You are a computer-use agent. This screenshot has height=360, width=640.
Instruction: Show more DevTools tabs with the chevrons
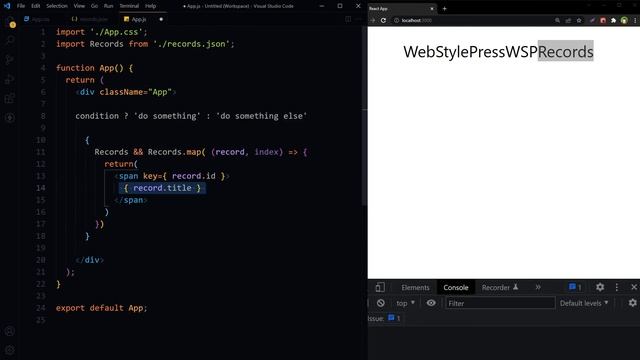point(538,287)
